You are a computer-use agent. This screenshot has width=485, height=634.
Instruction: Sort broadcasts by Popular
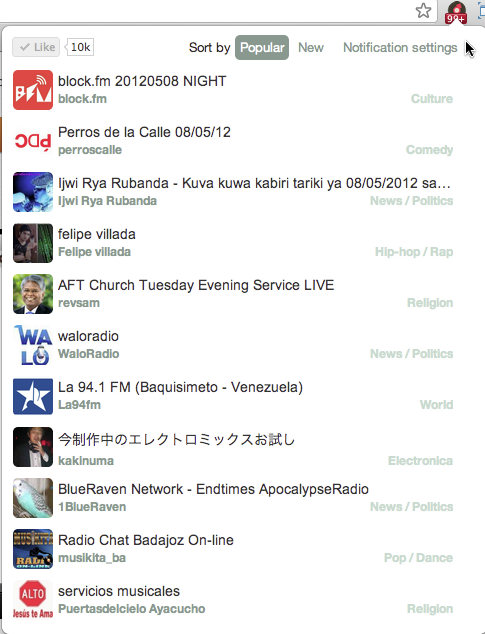click(x=262, y=47)
